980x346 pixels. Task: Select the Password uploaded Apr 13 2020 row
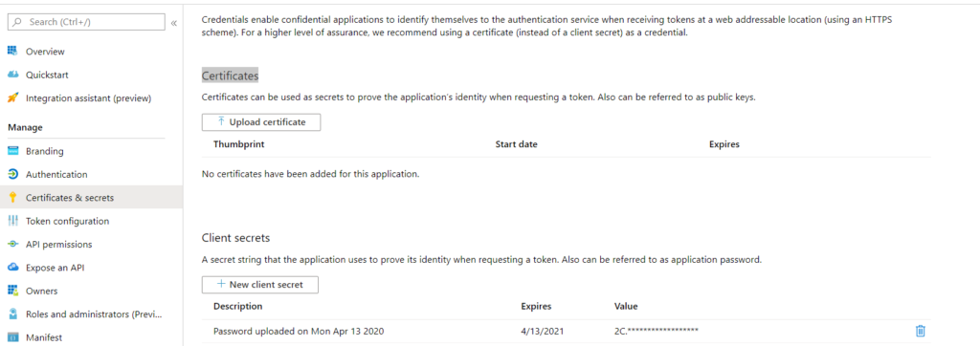pyautogui.click(x=567, y=331)
